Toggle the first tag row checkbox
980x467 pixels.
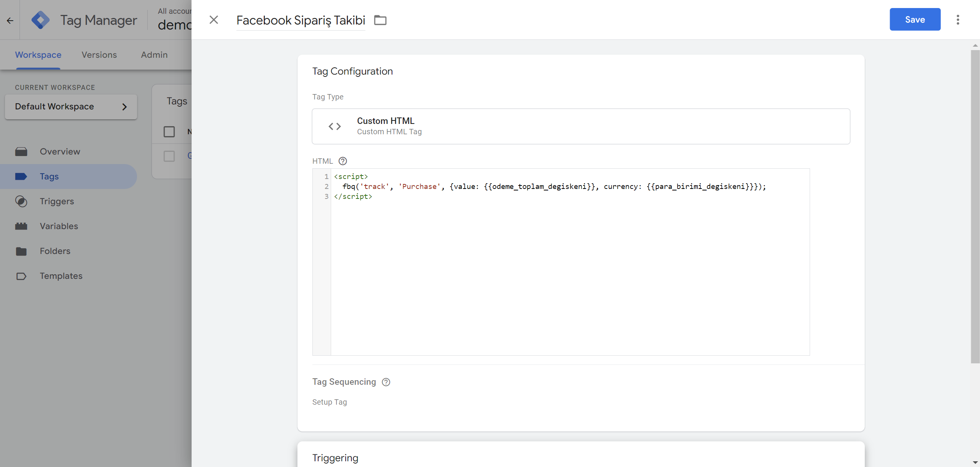click(x=169, y=156)
